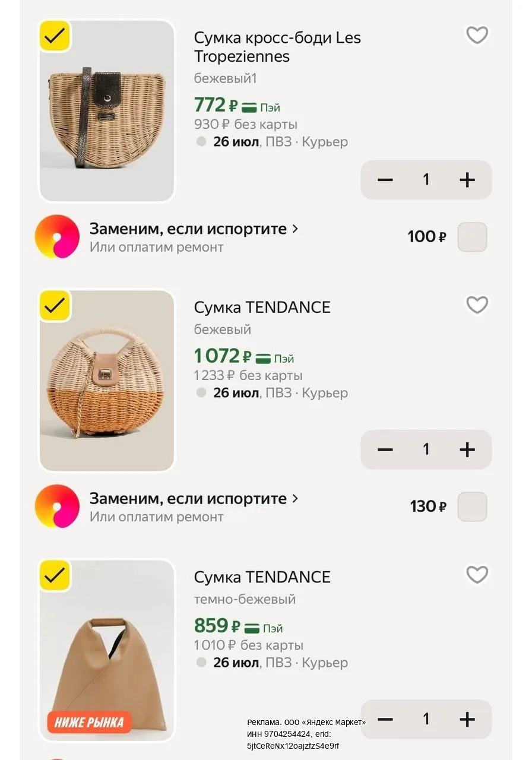This screenshot has height=760, width=532.
Task: Increase quantity of 859₽ TENDANCE bag
Action: [467, 719]
